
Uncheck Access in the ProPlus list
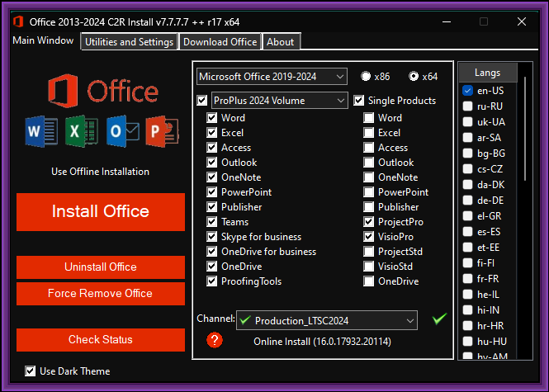coord(212,148)
